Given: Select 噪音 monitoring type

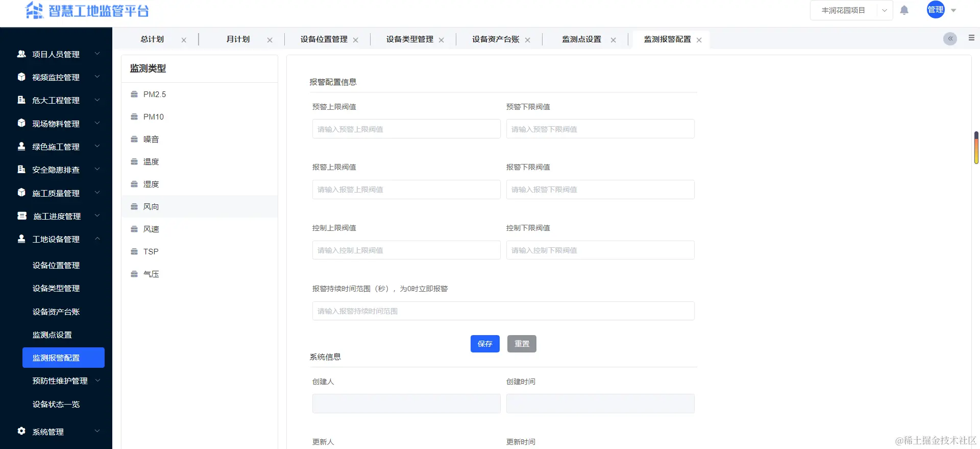Looking at the screenshot, I should (200, 139).
